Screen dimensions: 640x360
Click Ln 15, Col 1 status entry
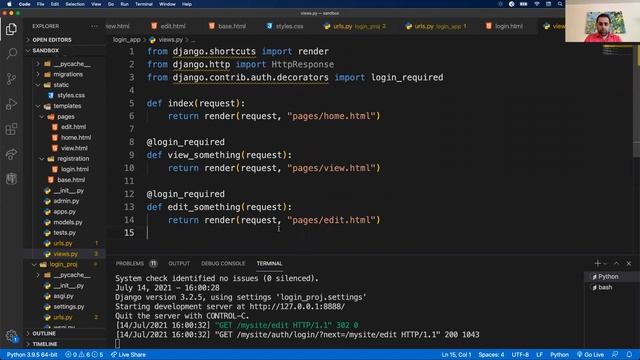[x=456, y=355]
